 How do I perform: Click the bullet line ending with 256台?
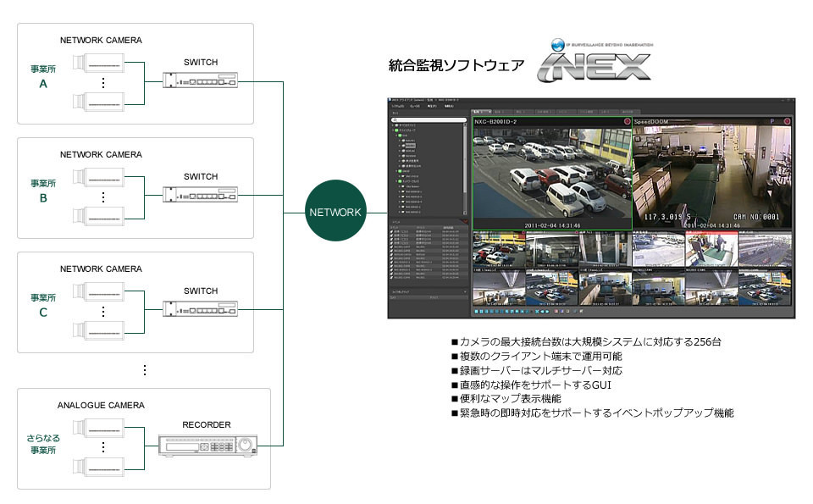[x=586, y=341]
